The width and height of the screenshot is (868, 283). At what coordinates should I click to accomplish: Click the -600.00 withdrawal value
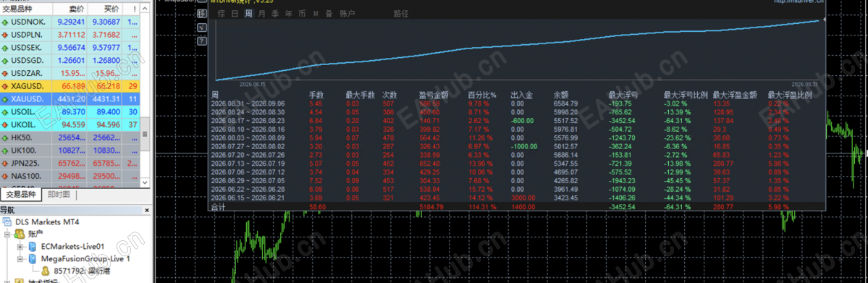pyautogui.click(x=523, y=120)
